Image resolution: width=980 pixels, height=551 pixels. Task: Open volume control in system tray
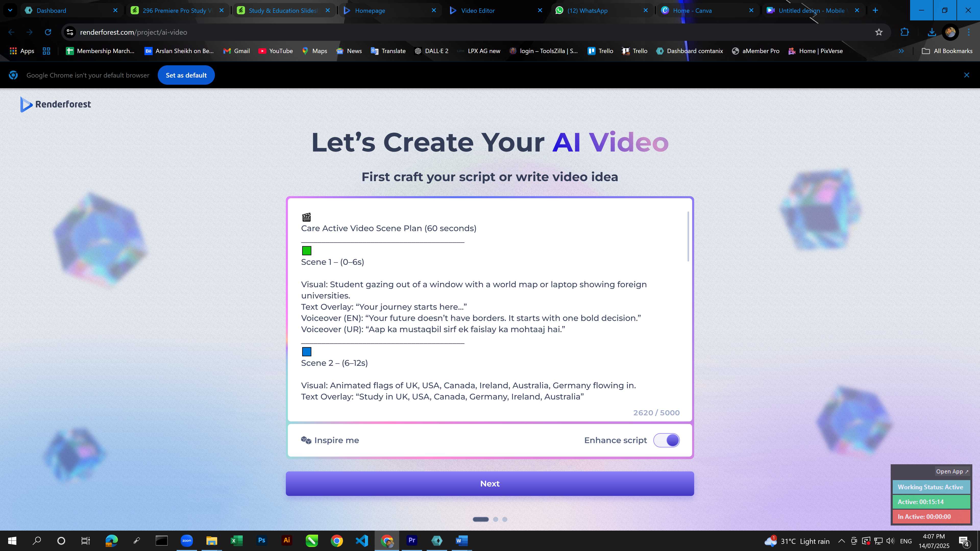tap(890, 541)
